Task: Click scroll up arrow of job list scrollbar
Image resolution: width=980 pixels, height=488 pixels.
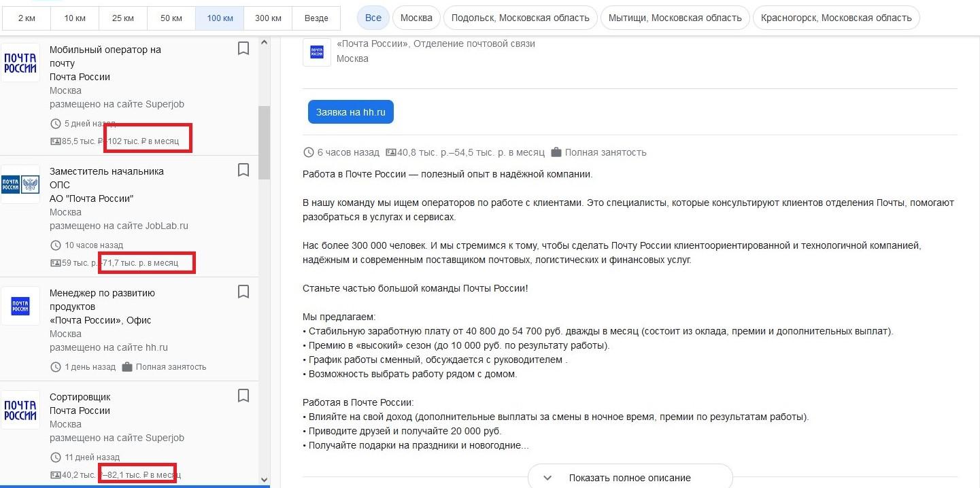Action: [265, 41]
